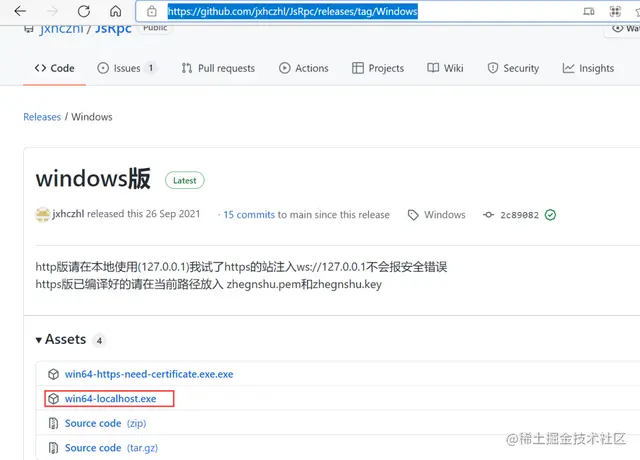The height and width of the screenshot is (460, 640).
Task: Switch to the Code tab
Action: coord(55,68)
